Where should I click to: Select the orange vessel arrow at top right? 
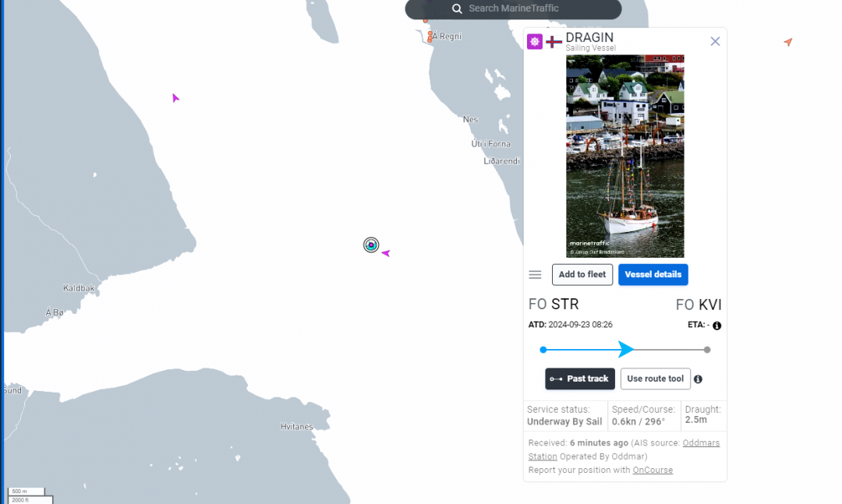(x=788, y=42)
